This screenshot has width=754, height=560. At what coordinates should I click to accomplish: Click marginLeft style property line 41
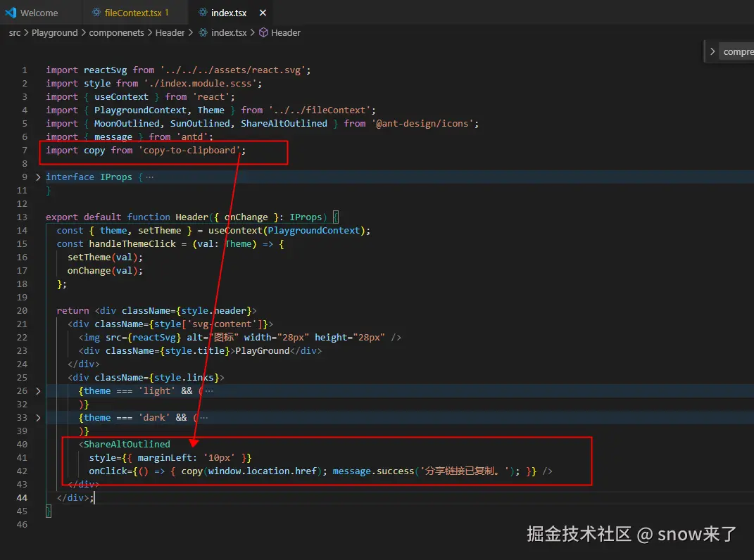point(165,457)
